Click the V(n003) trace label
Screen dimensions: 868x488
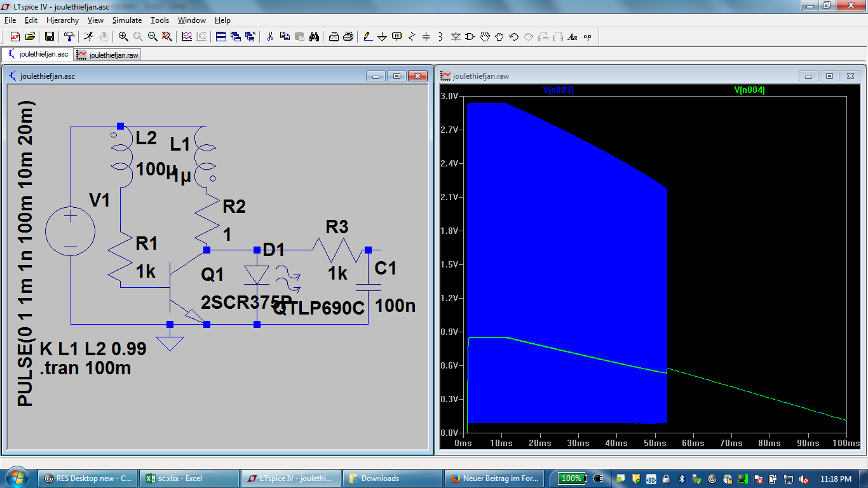(x=559, y=90)
